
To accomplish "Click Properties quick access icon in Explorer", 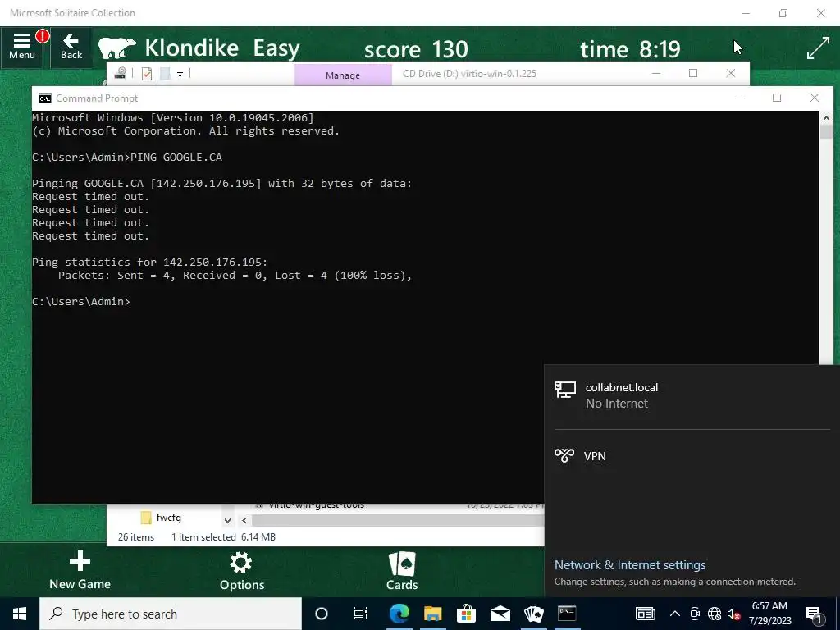I will (147, 74).
